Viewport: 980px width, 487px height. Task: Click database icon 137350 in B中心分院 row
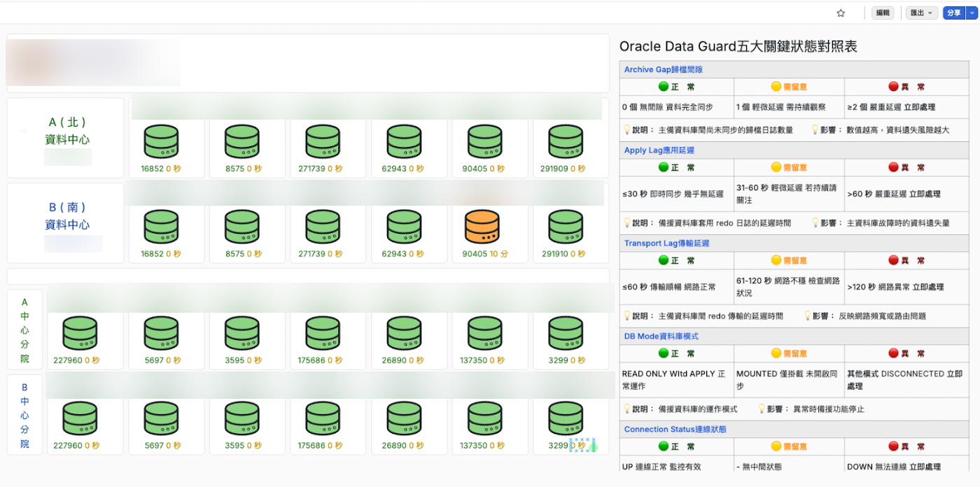(485, 418)
